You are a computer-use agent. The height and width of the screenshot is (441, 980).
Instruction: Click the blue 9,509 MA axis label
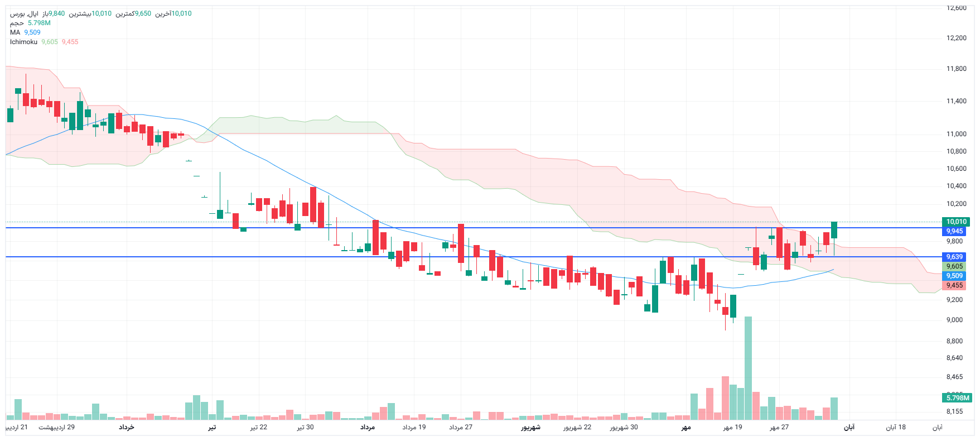[954, 276]
